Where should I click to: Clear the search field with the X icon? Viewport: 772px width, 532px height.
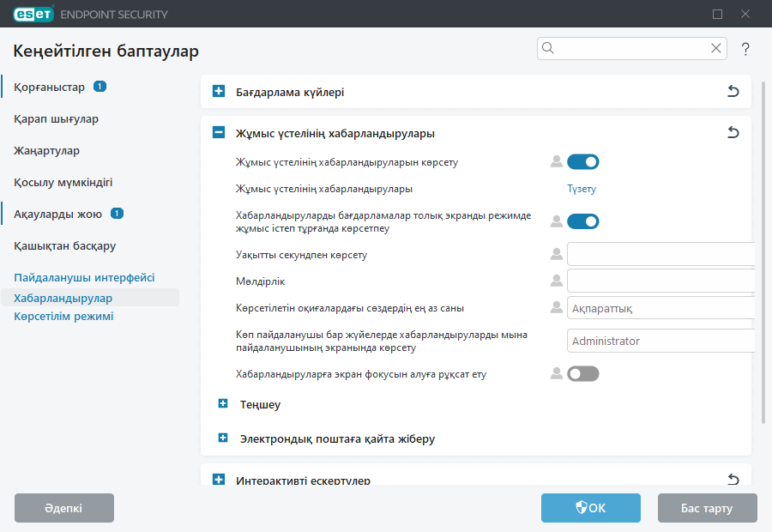[715, 48]
